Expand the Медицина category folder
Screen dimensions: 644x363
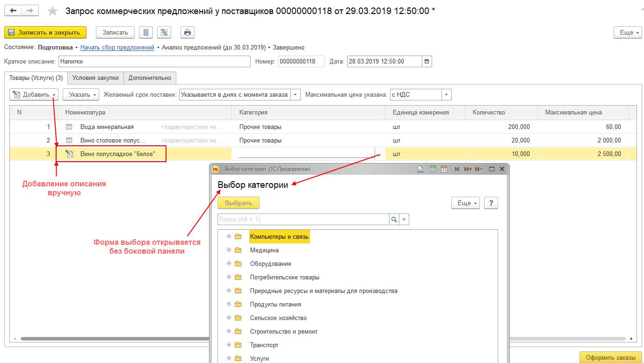click(x=229, y=250)
